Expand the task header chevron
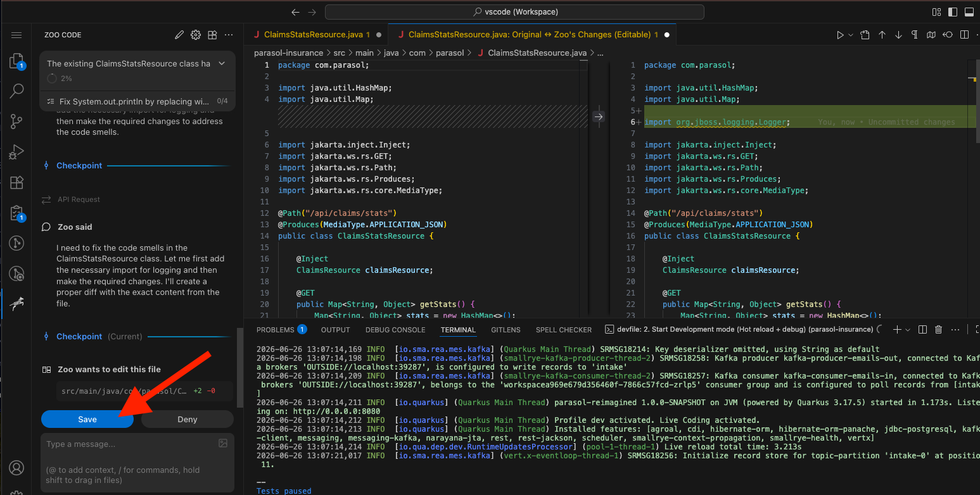The image size is (980, 495). coord(222,63)
